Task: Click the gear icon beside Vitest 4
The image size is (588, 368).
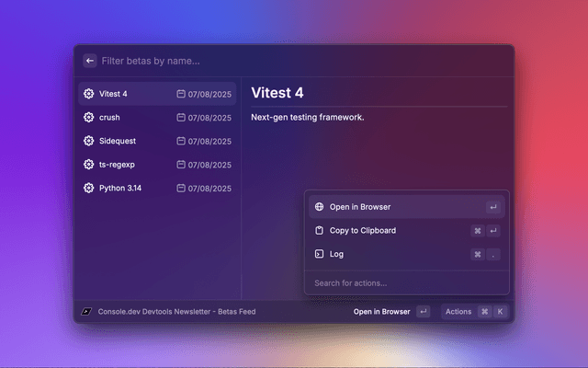Action: coord(88,94)
